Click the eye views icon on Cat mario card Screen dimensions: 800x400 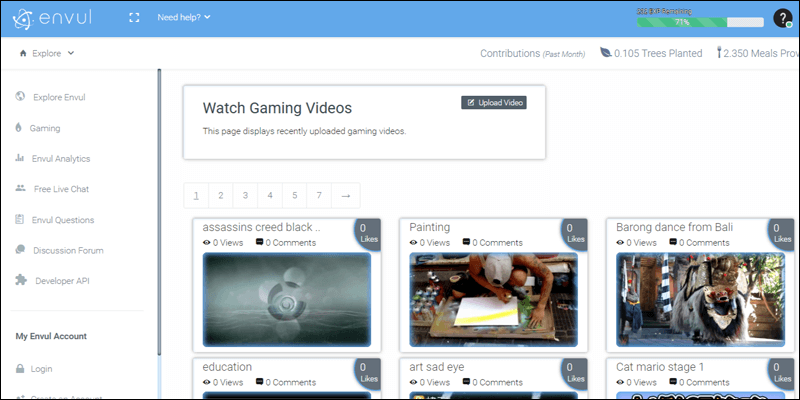coord(620,382)
